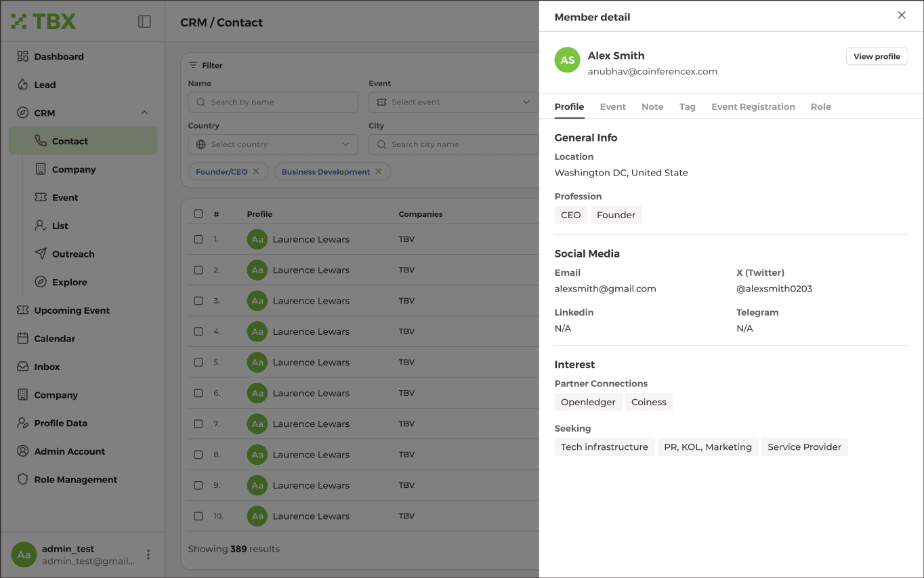Image resolution: width=924 pixels, height=578 pixels.
Task: Open the Select event dropdown
Action: tap(454, 102)
